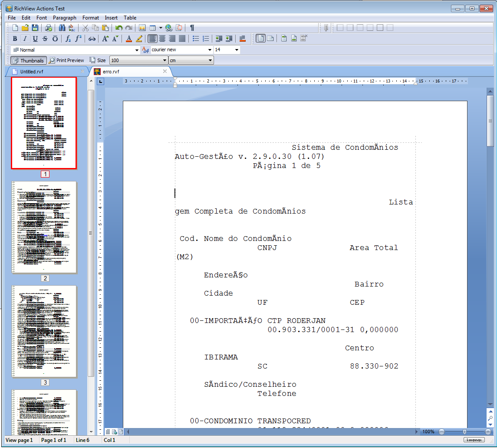Toggle show paragraph marks (pilcrow)
This screenshot has width=497, height=448.
tap(192, 28)
